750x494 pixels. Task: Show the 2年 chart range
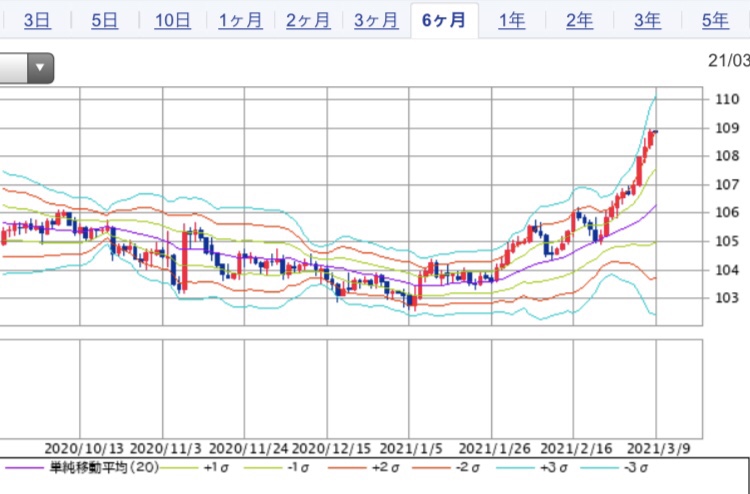[580, 21]
